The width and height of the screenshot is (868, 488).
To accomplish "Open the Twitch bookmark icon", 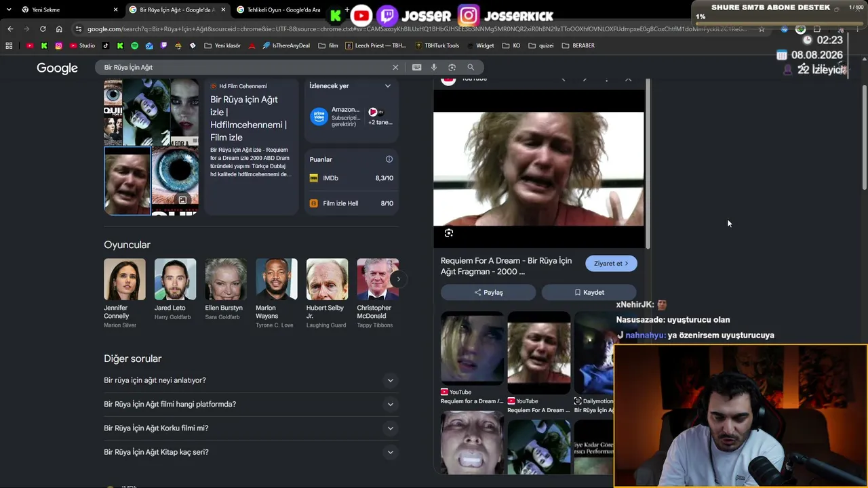I will 163,45.
